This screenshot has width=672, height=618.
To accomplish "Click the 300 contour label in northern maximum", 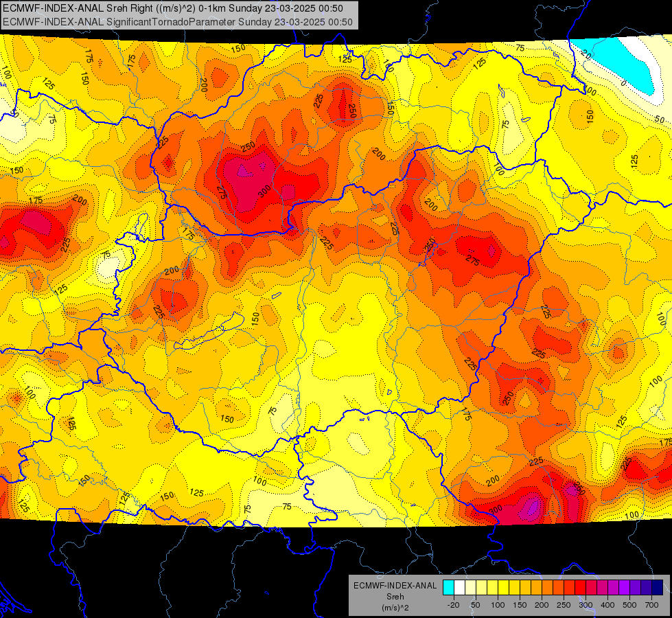I will [x=264, y=191].
